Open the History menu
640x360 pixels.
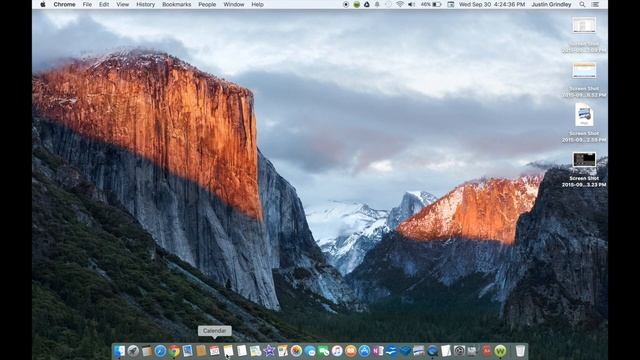click(x=145, y=4)
